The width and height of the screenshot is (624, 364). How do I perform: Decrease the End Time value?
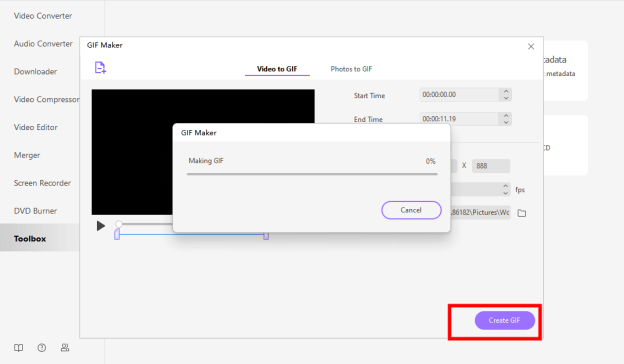[506, 122]
